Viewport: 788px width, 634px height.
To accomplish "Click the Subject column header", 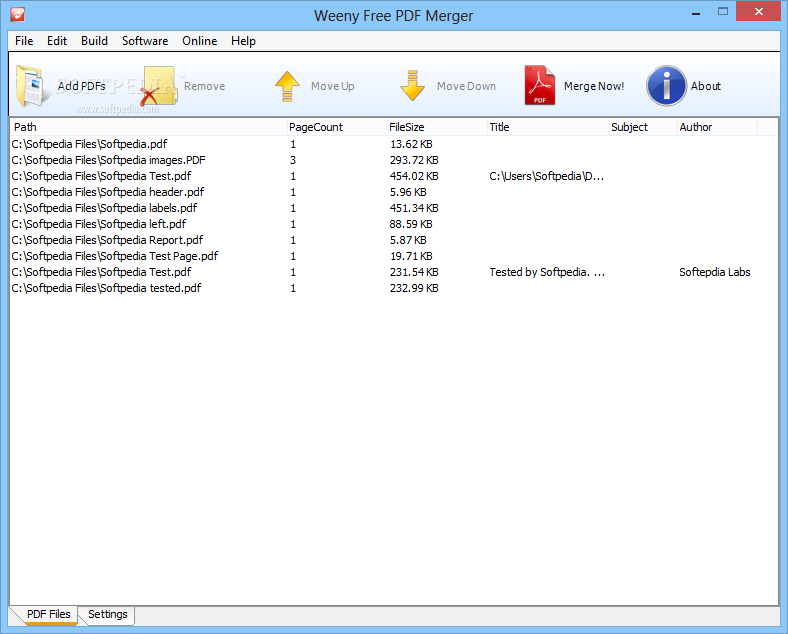I will click(643, 127).
